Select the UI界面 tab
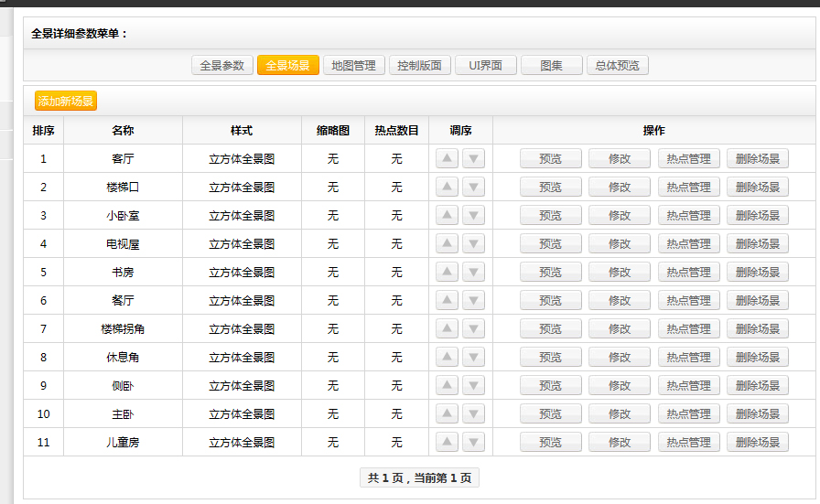Image resolution: width=820 pixels, height=504 pixels. (x=486, y=66)
